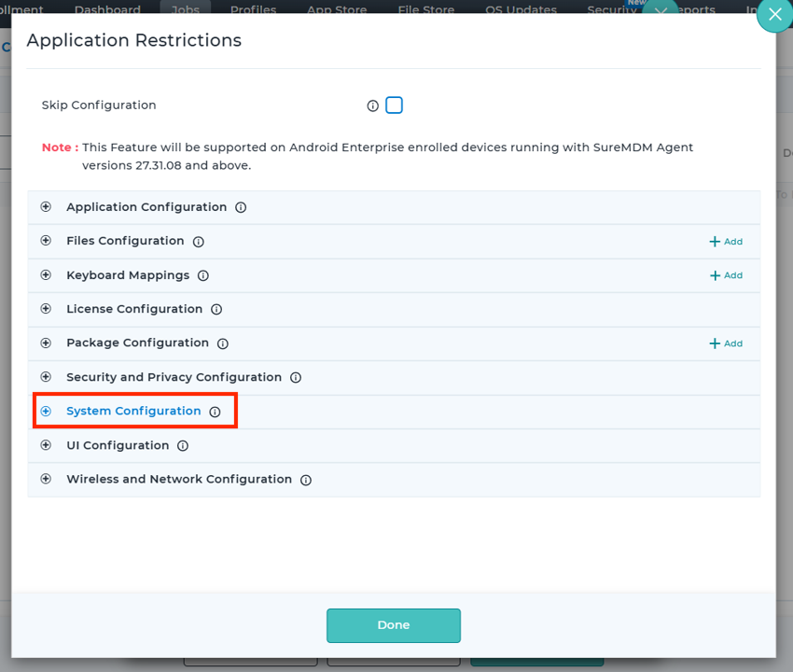Add a new Files Configuration entry
The image size is (793, 672).
point(726,242)
